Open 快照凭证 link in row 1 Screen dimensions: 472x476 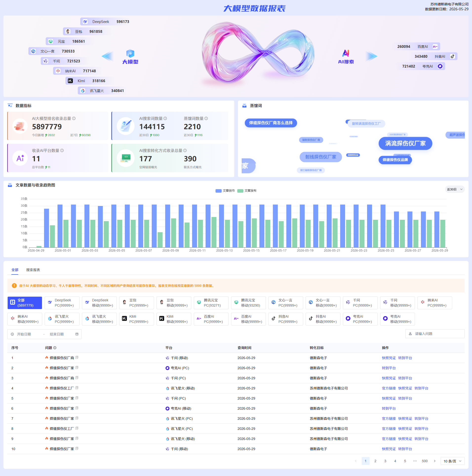pyautogui.click(x=389, y=358)
